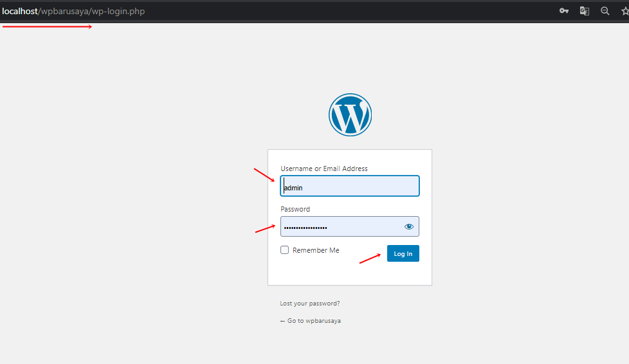Screen dimensions: 629x364
Task: Open the Lost your password? link
Action: (310, 304)
